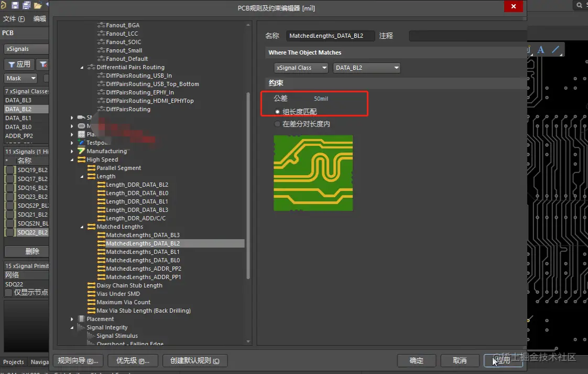588x374 pixels.
Task: Click the 应用 button in rule dialog
Action: click(x=503, y=360)
